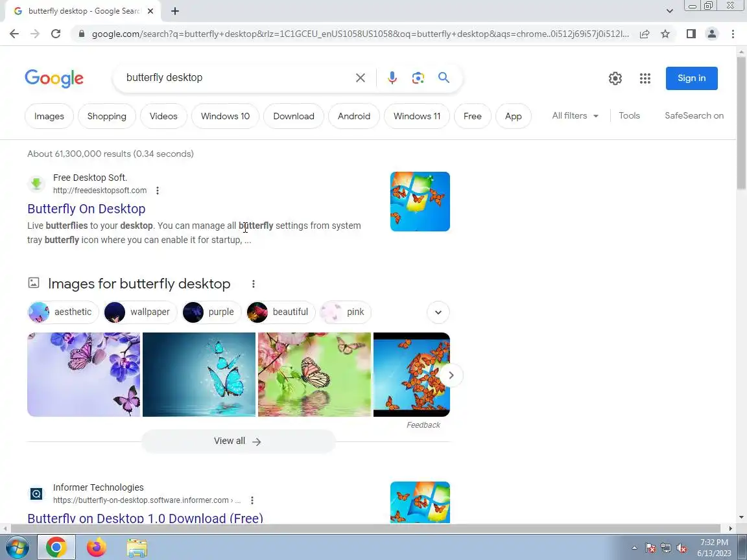Select the Download filter chip

click(294, 116)
